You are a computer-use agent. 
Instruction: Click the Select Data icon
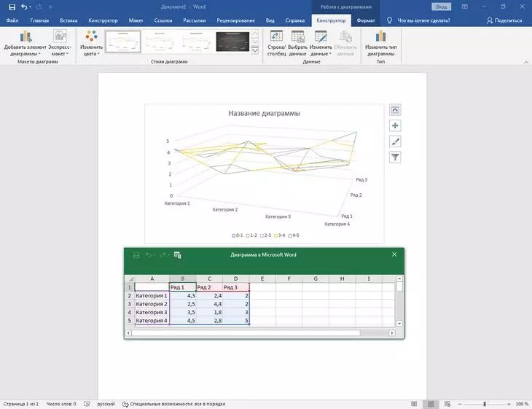pyautogui.click(x=297, y=43)
